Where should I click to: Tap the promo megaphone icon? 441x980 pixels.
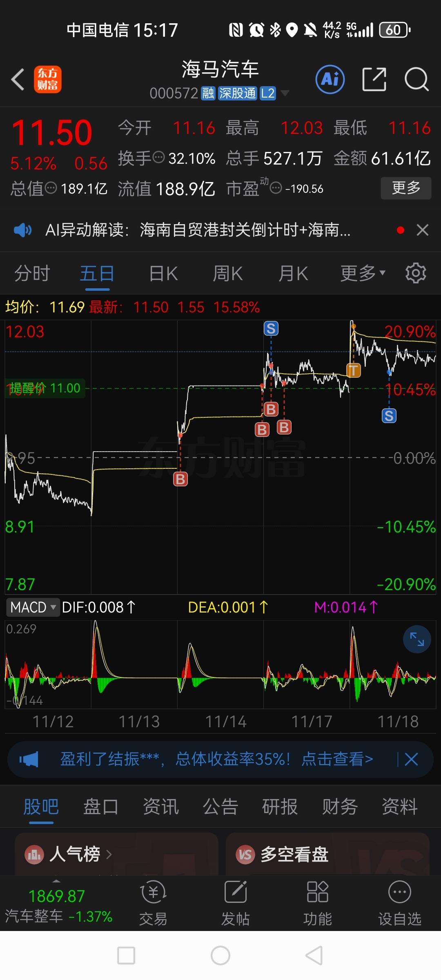tap(29, 759)
